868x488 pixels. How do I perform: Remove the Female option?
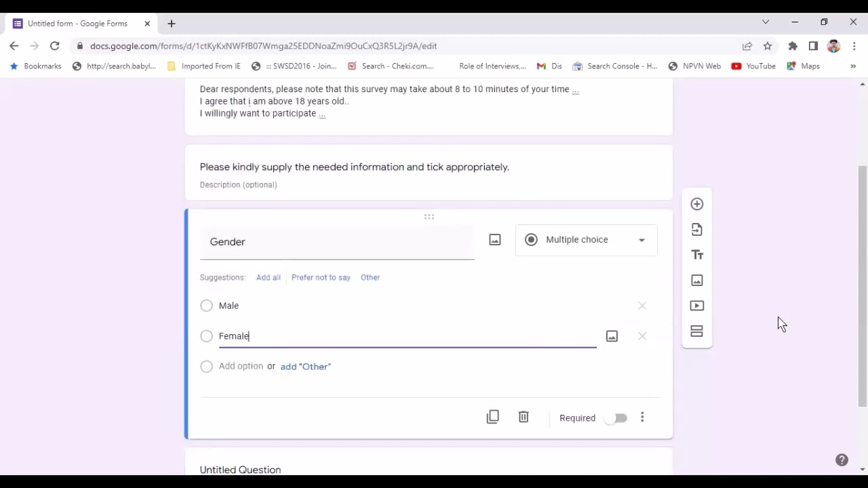[642, 336]
